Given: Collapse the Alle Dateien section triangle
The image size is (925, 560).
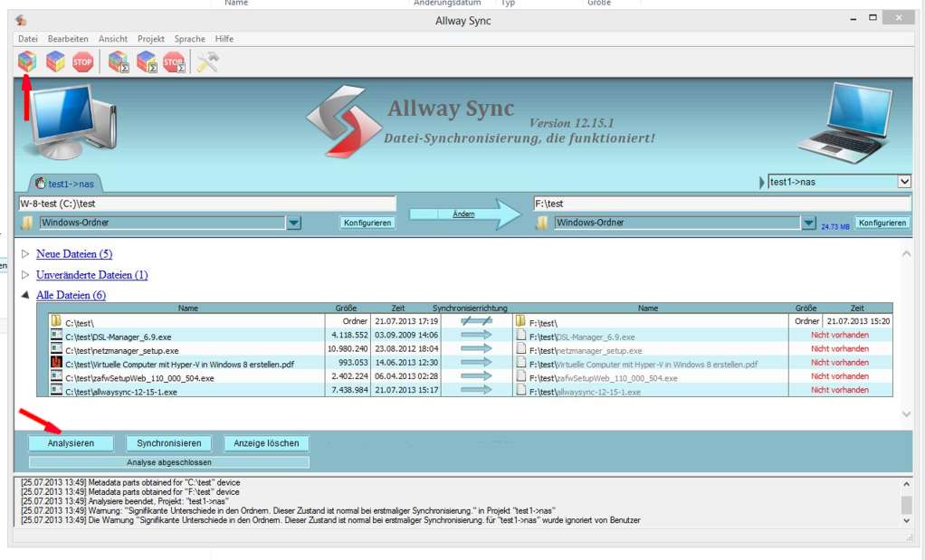Looking at the screenshot, I should click(x=25, y=295).
